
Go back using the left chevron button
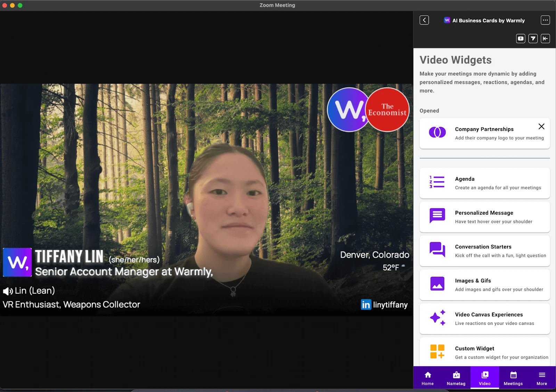424,20
